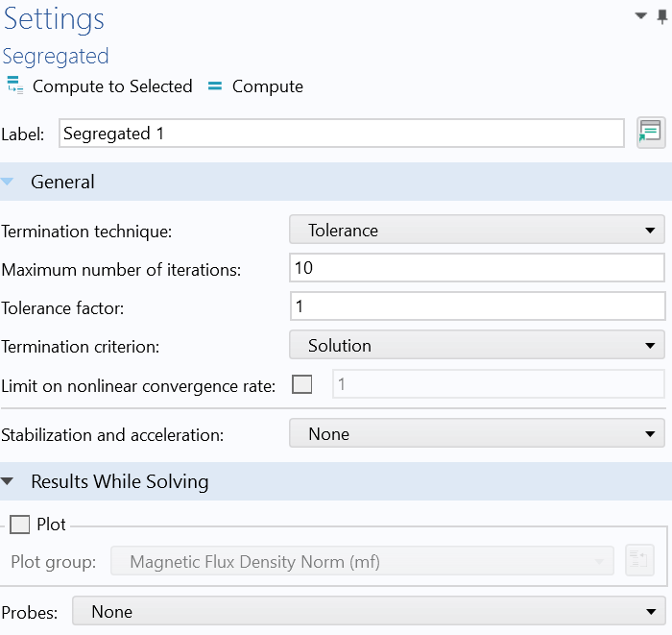The height and width of the screenshot is (635, 672).
Task: Click the Settings window title
Action: (x=54, y=19)
